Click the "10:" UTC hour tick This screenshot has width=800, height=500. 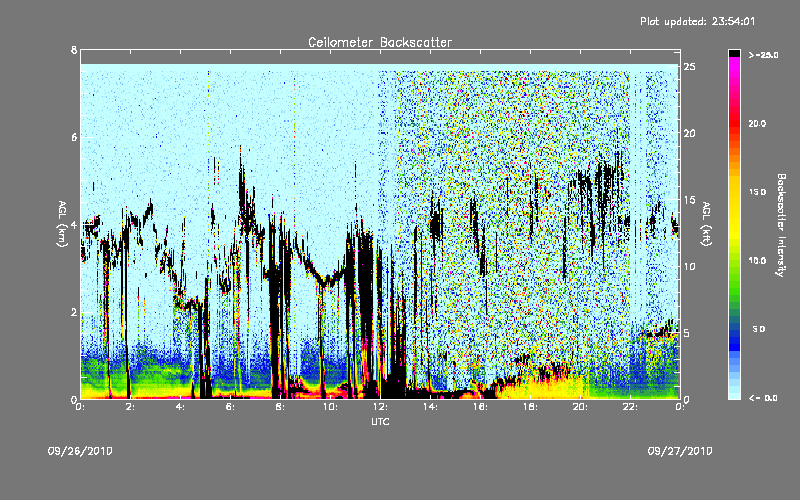tap(330, 407)
